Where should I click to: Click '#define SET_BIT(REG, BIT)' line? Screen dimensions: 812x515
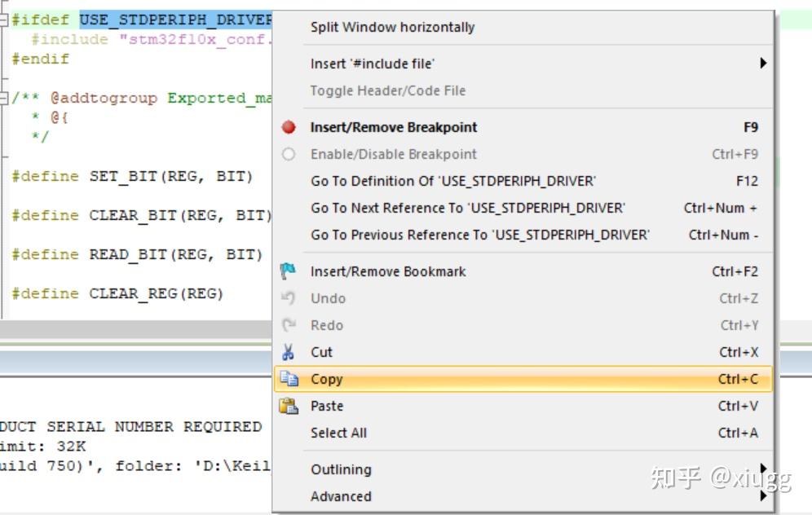132,177
